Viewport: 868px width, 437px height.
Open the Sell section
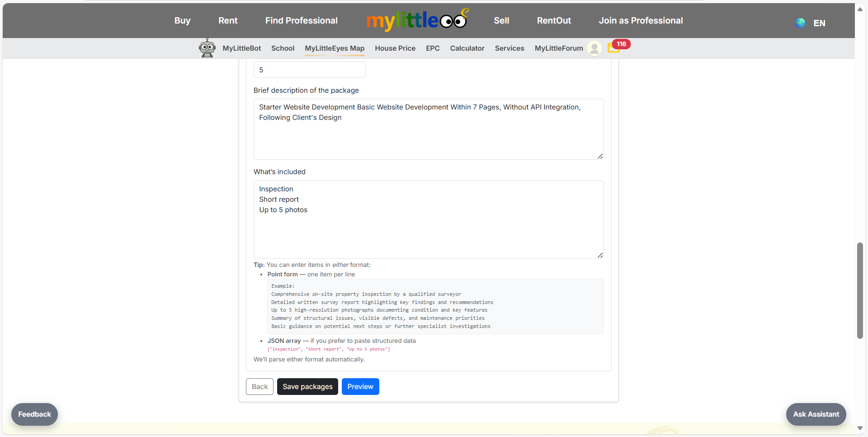point(501,20)
